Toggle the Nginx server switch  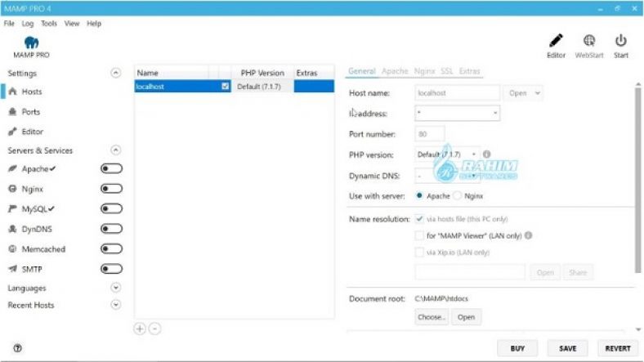coord(111,189)
